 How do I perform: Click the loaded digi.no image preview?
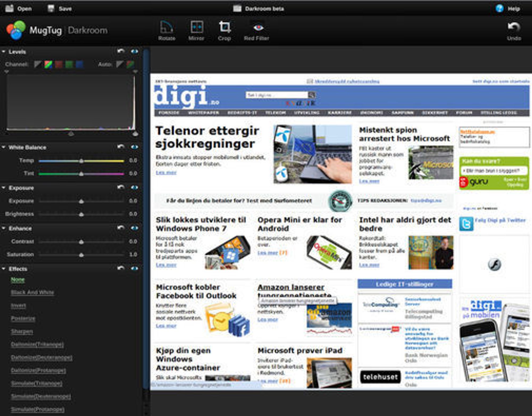pyautogui.click(x=341, y=232)
